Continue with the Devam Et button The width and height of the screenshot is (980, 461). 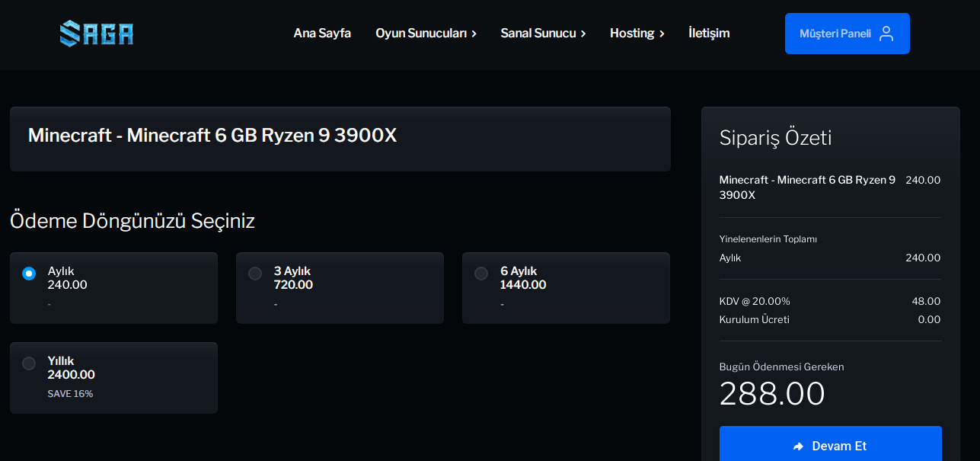point(831,444)
